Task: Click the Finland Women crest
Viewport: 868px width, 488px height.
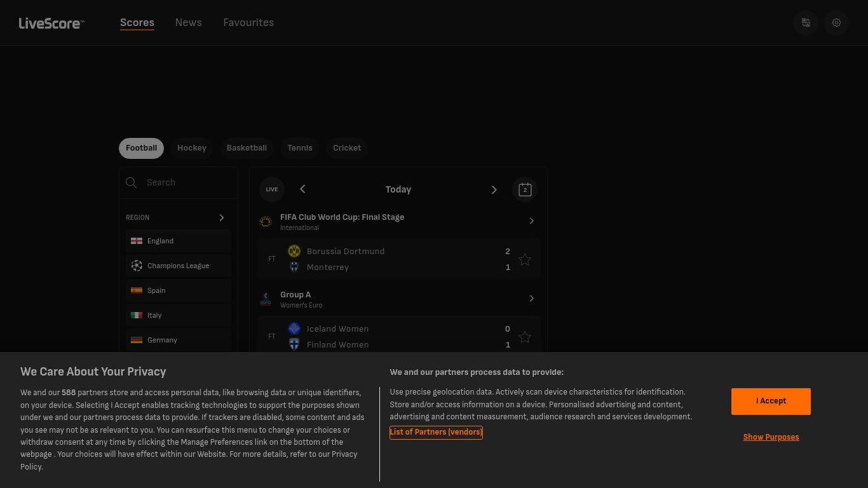Action: point(294,344)
